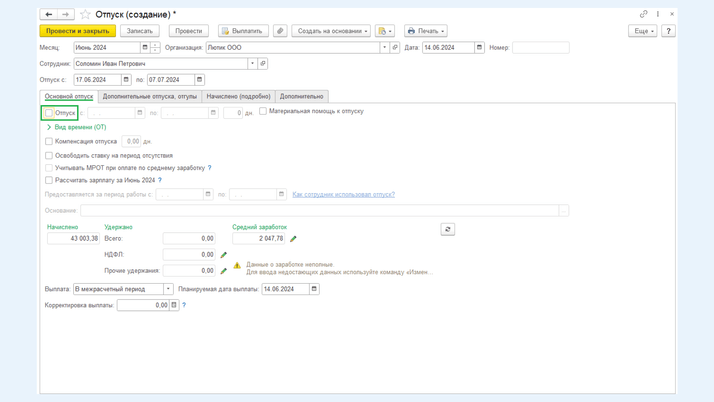
Task: Click Записать button
Action: pyautogui.click(x=139, y=31)
